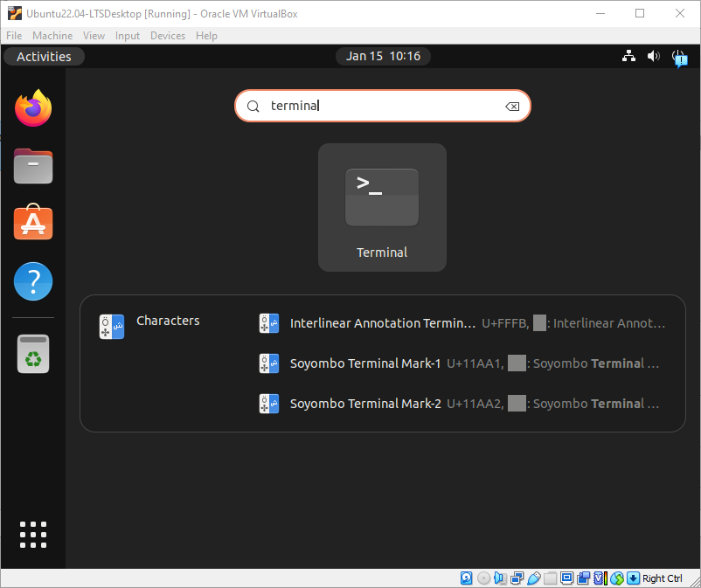Open the Characters app icon in results
This screenshot has width=701, height=588.
(x=111, y=327)
